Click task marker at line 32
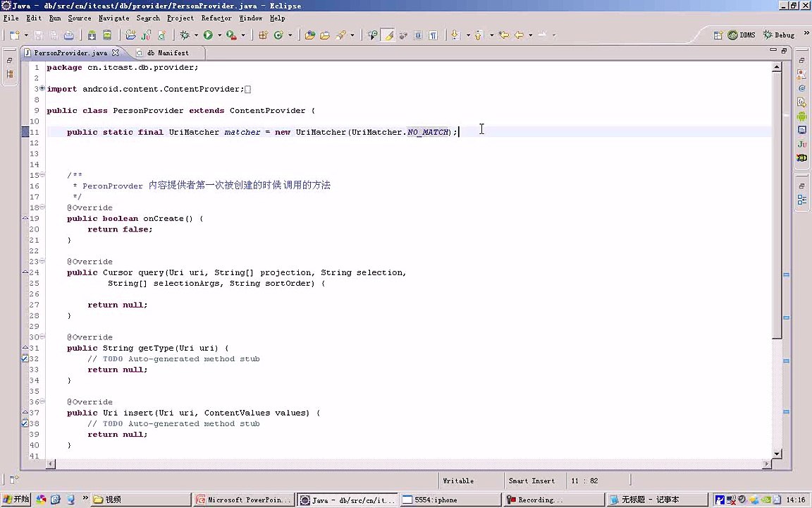This screenshot has height=508, width=812. pyautogui.click(x=25, y=358)
